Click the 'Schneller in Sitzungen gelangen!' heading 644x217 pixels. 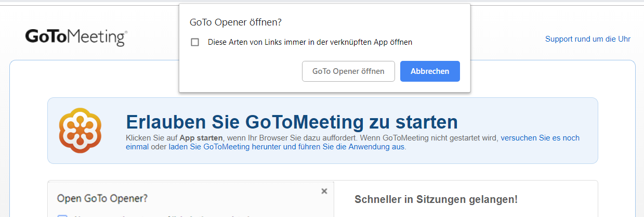click(436, 199)
